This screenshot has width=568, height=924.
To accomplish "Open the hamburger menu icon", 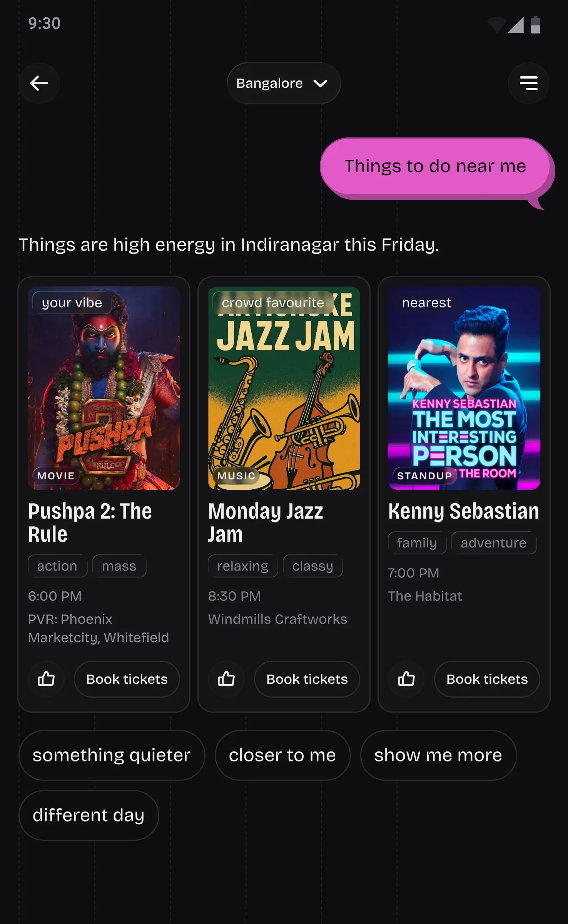I will pos(528,83).
